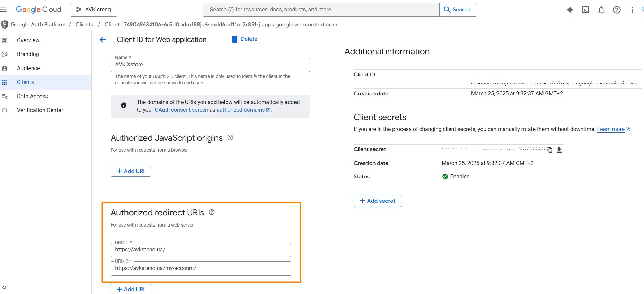Click the Branding palette icon
This screenshot has height=294, width=644.
(5, 54)
